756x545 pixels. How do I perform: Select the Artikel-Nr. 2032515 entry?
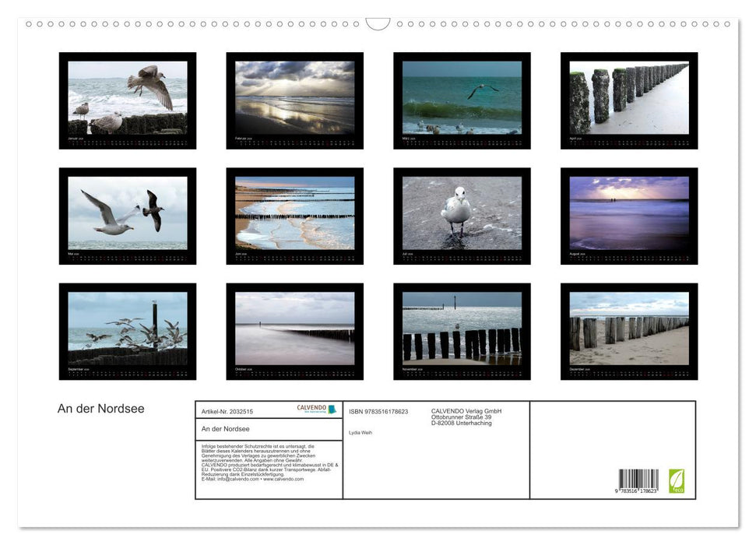226,410
